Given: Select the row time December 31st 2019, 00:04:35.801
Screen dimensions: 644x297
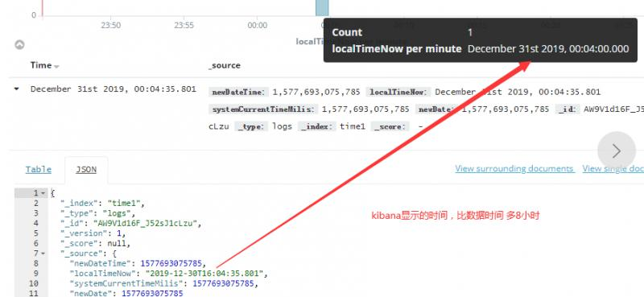Looking at the screenshot, I should [114, 89].
